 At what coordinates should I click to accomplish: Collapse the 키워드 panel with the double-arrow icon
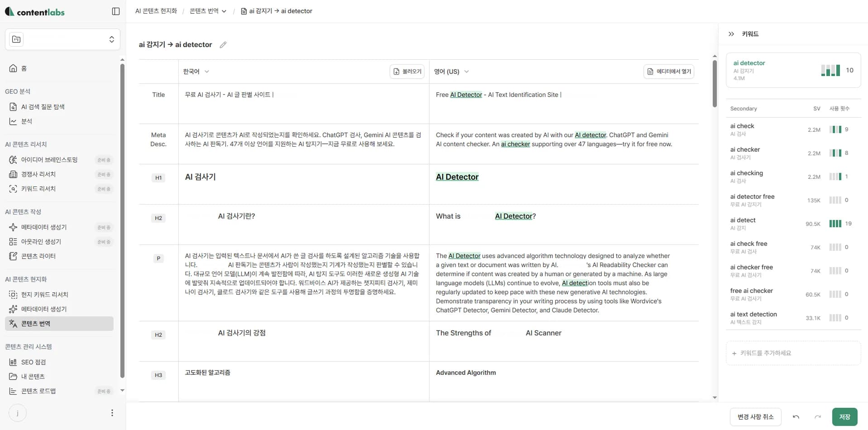click(x=731, y=33)
